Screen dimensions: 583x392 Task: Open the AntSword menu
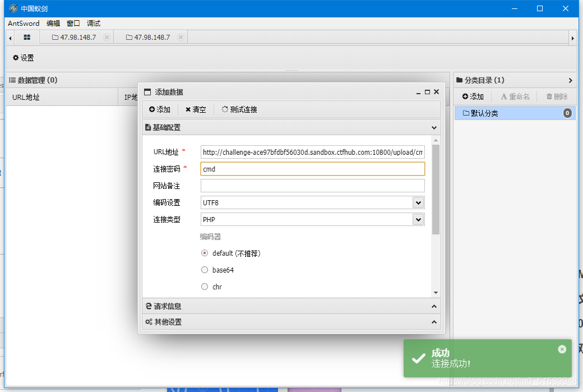point(24,23)
